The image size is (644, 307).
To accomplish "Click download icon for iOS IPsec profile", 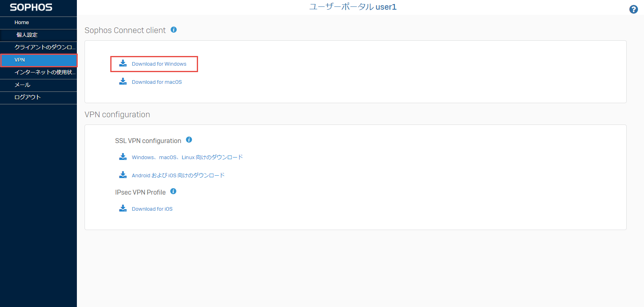I will [123, 208].
